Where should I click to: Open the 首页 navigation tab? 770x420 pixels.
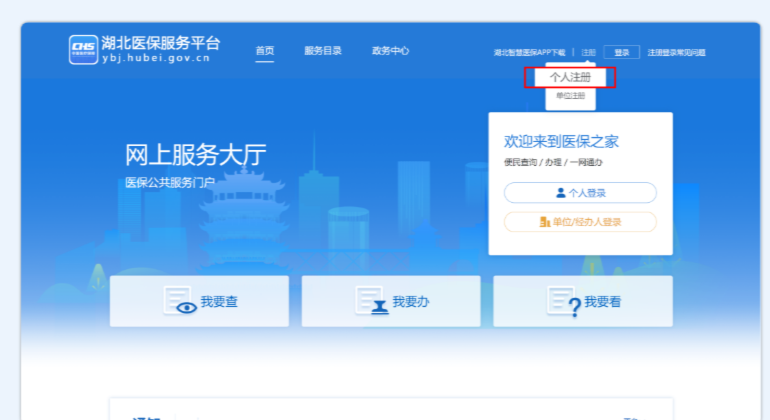click(x=265, y=51)
